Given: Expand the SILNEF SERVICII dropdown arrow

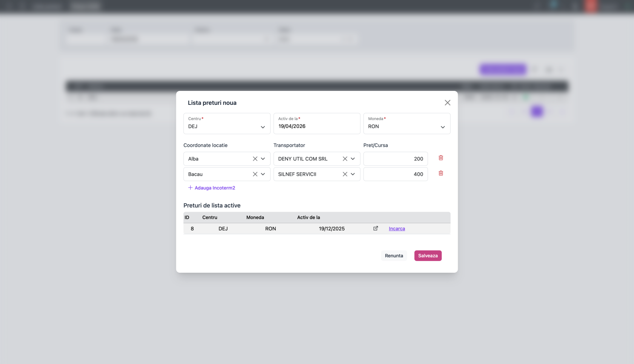Looking at the screenshot, I should tap(353, 174).
